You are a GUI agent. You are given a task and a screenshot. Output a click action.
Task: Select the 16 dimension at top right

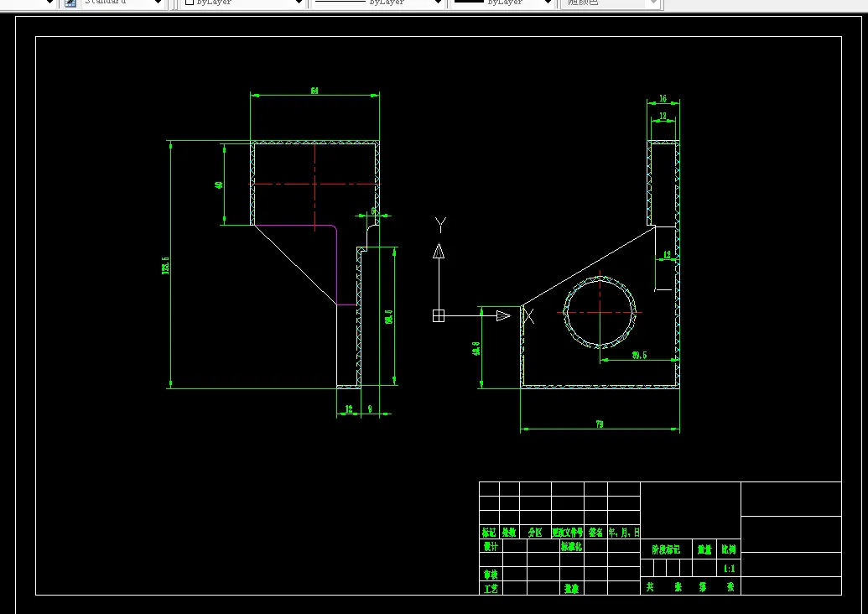pos(663,98)
